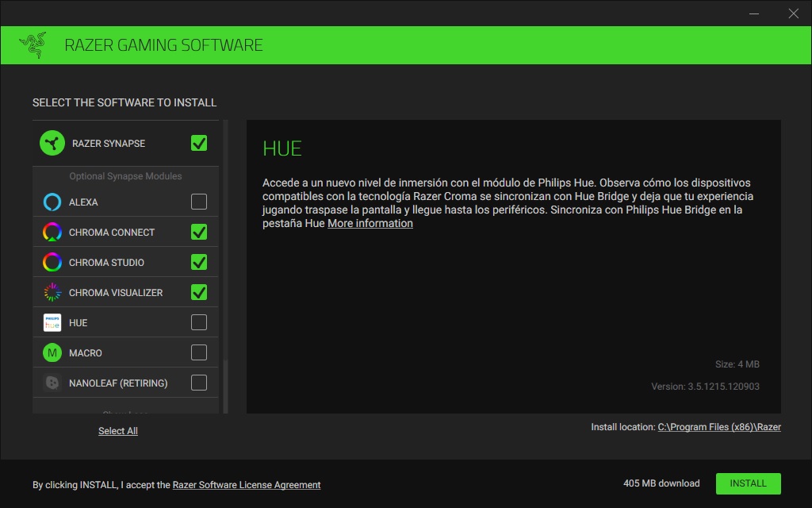Click the Alexa module icon
This screenshot has width=812, height=508.
pyautogui.click(x=52, y=202)
